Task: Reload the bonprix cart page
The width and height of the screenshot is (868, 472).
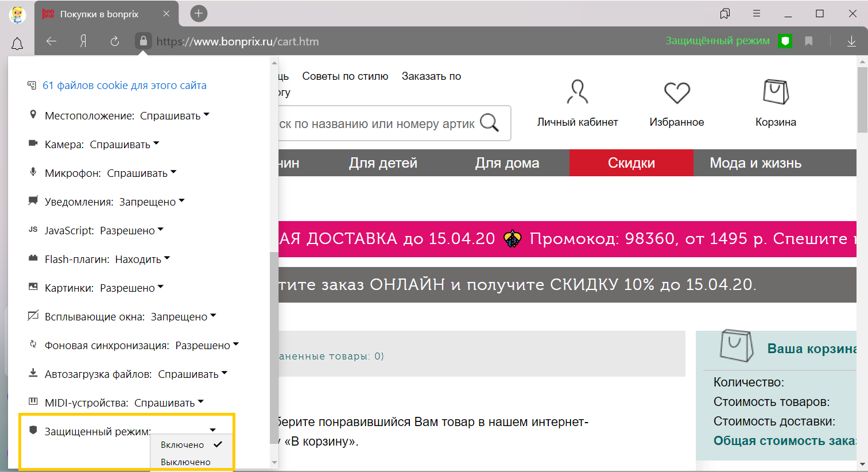Action: [115, 41]
